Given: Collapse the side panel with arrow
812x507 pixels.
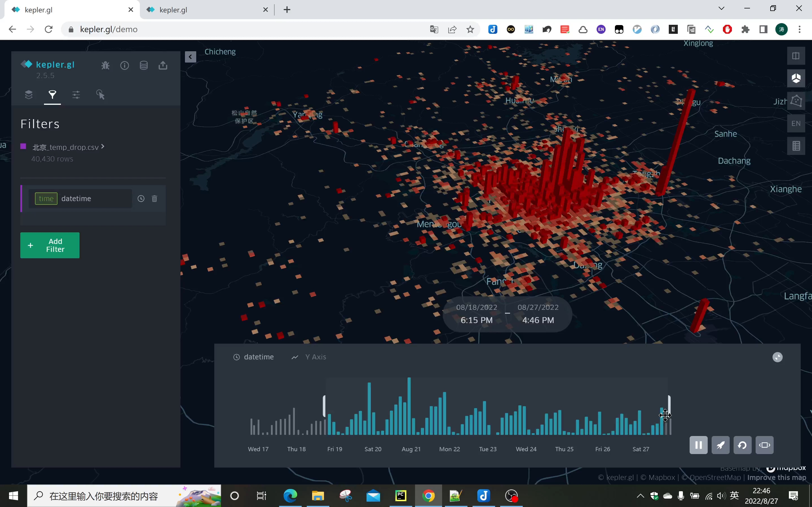Looking at the screenshot, I should coord(190,57).
